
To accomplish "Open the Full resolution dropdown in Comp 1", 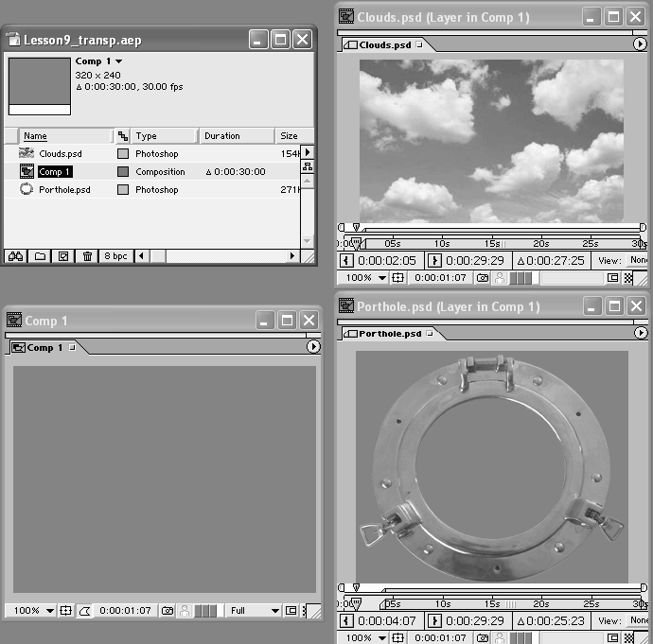I will point(254,611).
